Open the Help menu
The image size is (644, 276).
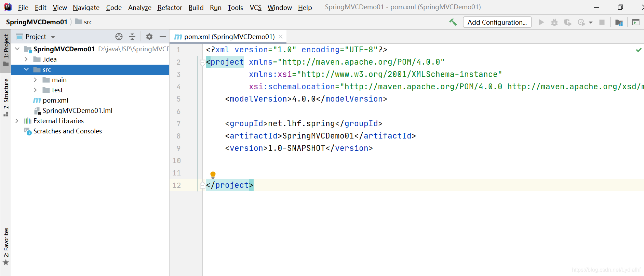pyautogui.click(x=305, y=8)
